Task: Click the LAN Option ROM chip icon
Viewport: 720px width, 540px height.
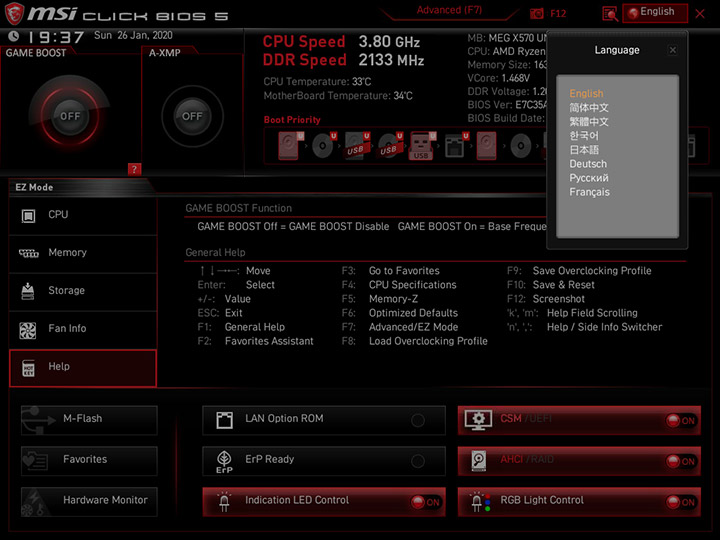Action: point(225,420)
